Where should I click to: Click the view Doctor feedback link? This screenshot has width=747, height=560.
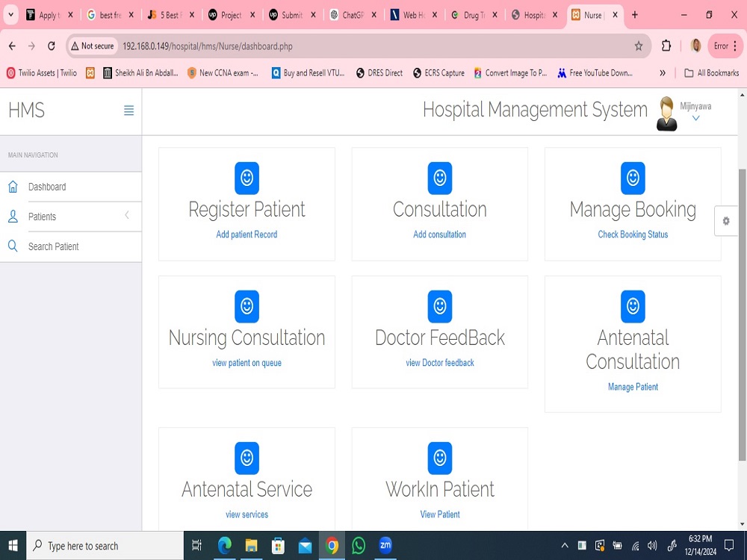coord(440,363)
